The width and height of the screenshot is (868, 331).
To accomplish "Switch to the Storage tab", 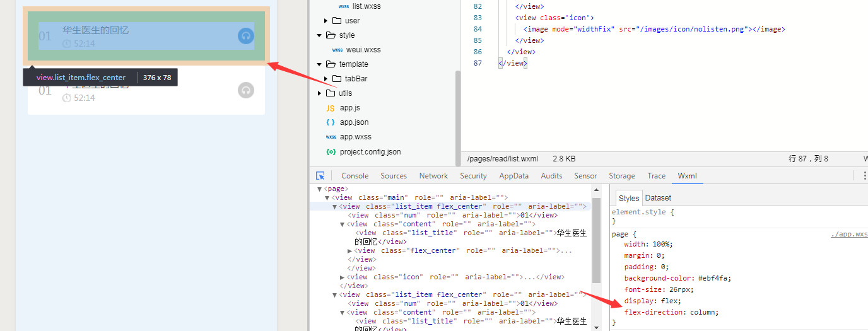I will tap(622, 176).
